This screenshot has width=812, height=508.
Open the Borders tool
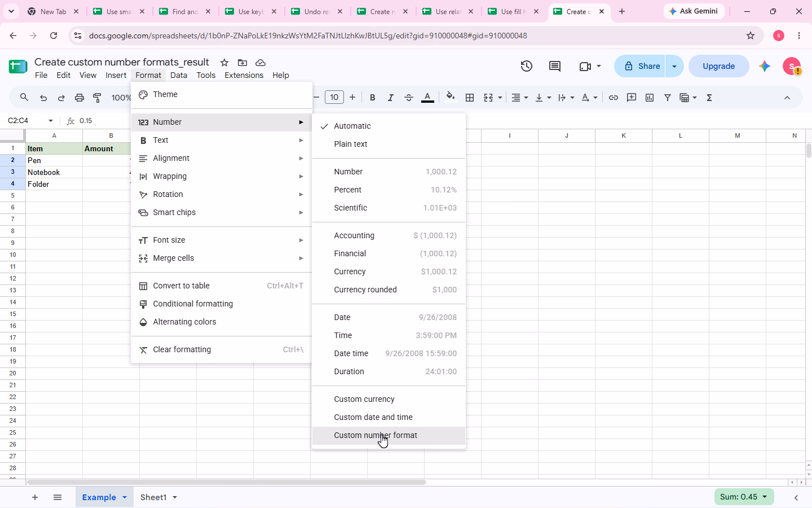(x=469, y=98)
